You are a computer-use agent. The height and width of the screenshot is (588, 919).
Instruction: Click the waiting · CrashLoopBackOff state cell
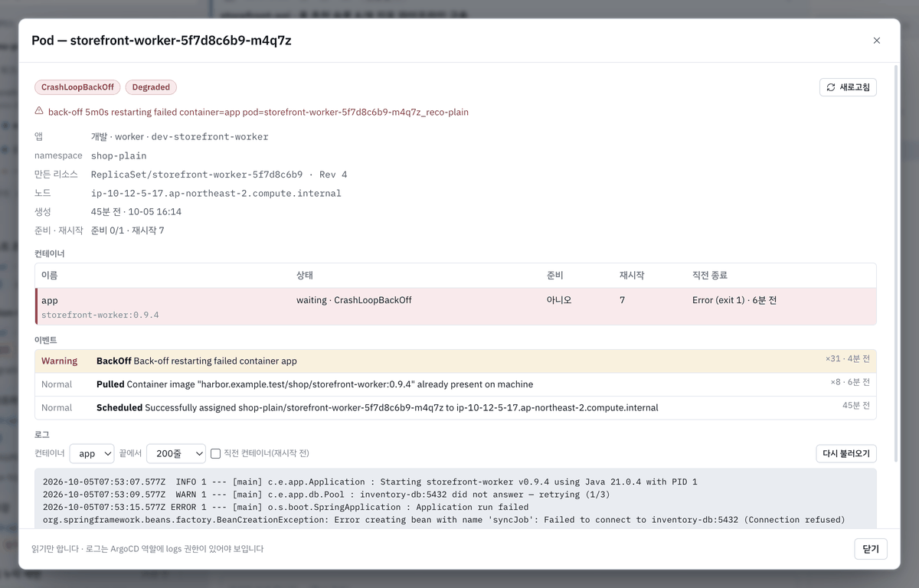click(354, 300)
